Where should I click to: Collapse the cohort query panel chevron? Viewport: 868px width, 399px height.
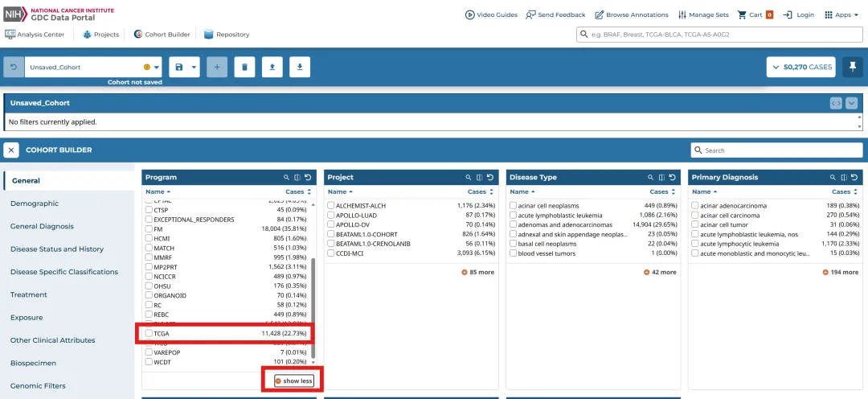pos(851,103)
